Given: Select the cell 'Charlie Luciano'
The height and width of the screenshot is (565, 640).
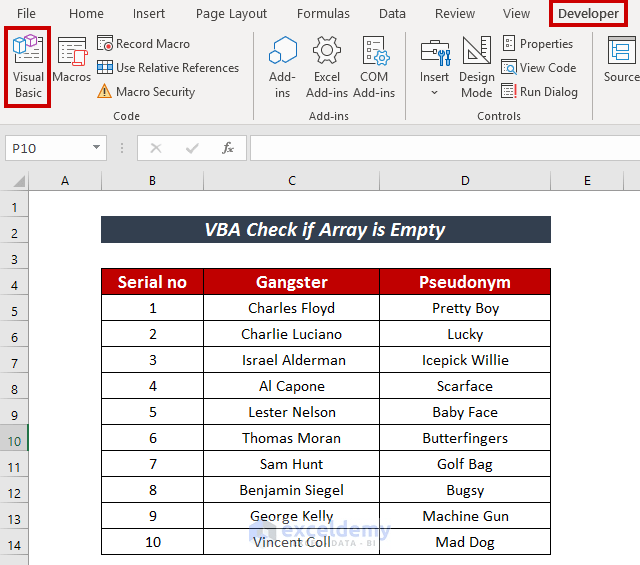Looking at the screenshot, I should click(291, 334).
